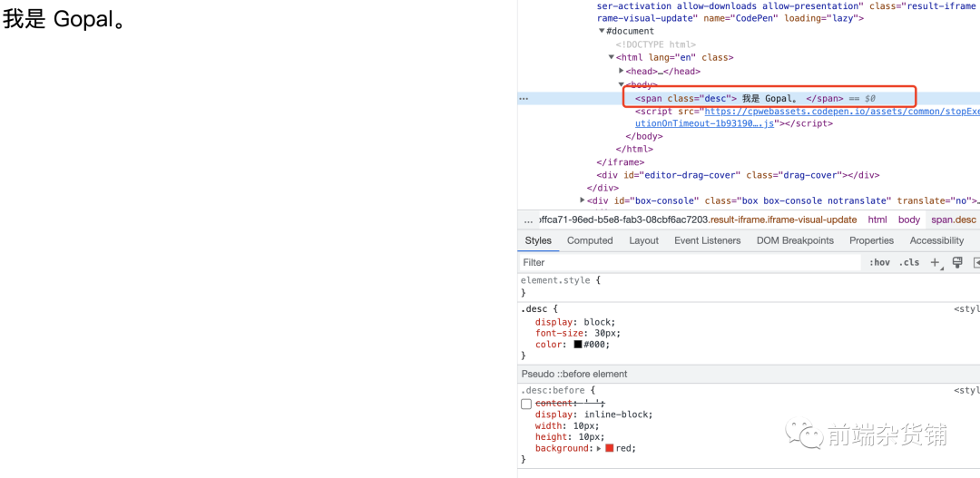
Task: Expand the head element
Action: point(622,71)
